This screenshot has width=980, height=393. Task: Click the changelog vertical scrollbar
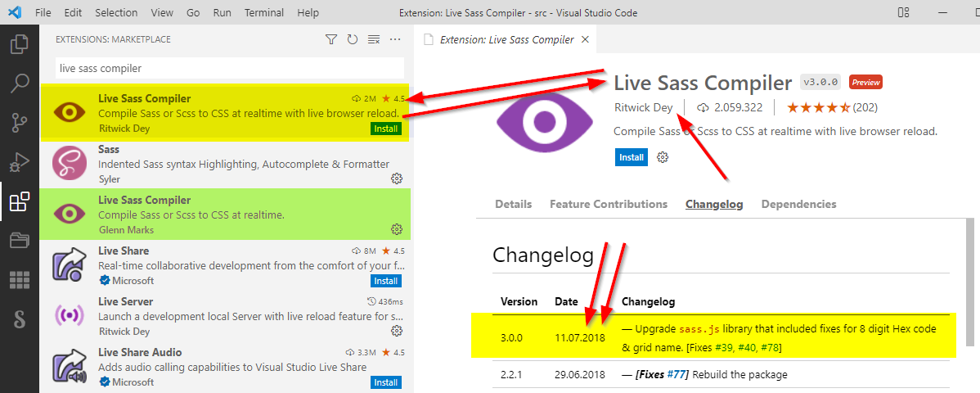970,282
